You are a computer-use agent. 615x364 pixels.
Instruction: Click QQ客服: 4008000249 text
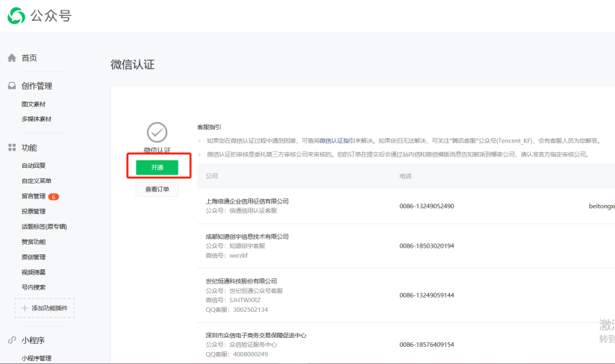(237, 354)
